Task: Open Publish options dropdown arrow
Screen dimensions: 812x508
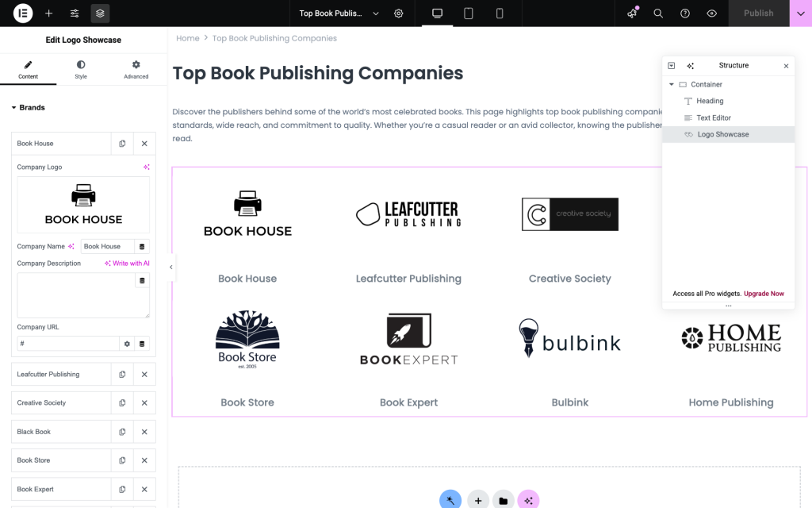Action: tap(801, 13)
